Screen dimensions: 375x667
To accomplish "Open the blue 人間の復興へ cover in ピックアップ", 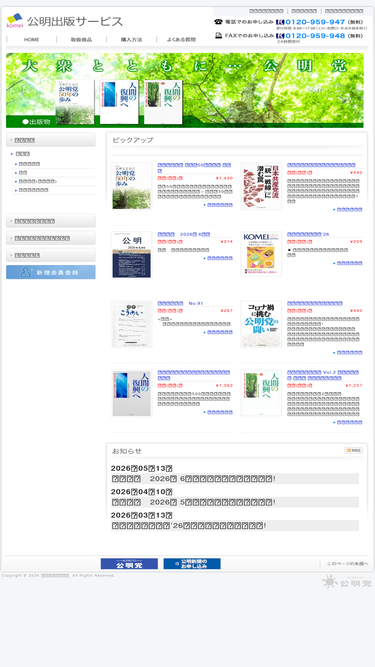I will [132, 393].
